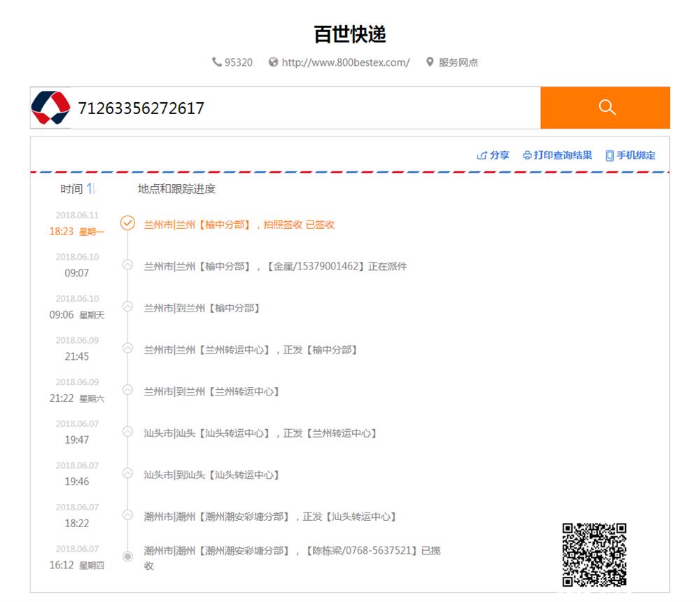This screenshot has height=602, width=700.
Task: Click the timeline marker for 09:07 delivery entry
Action: [x=127, y=265]
